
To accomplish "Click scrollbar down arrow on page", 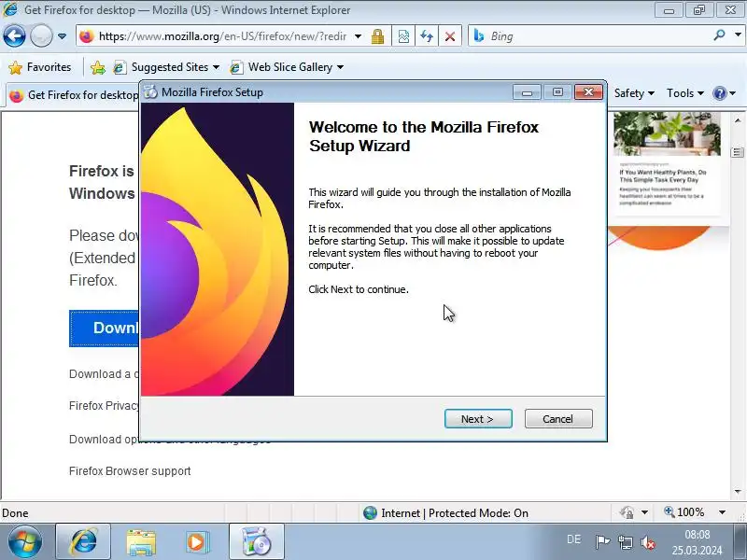I will (738, 491).
